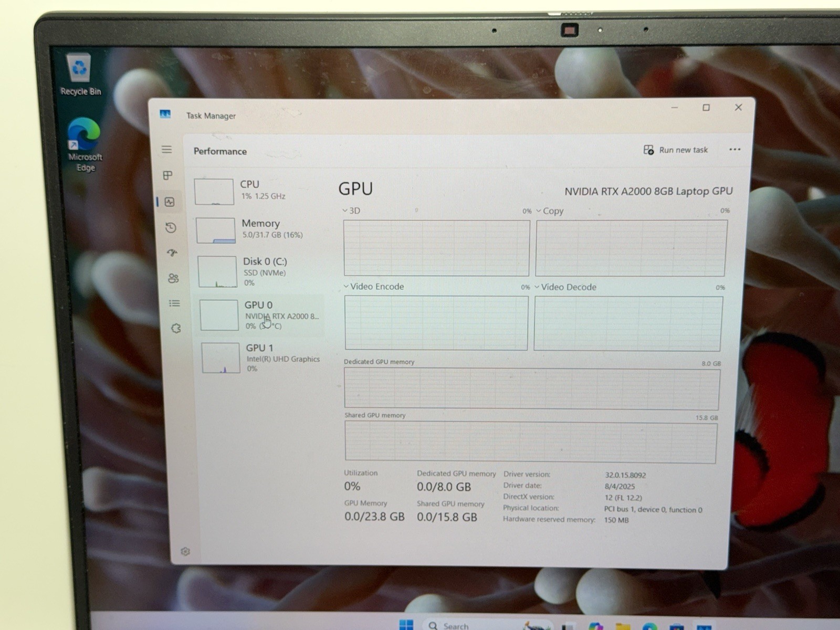
Task: Click the Memory mini graph thumbnail
Action: pos(215,230)
